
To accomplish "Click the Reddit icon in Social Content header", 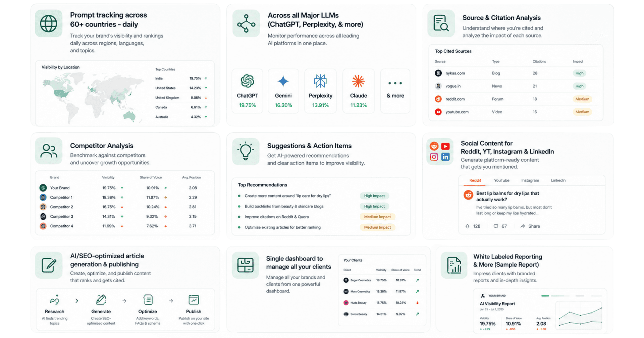I will coord(434,146).
